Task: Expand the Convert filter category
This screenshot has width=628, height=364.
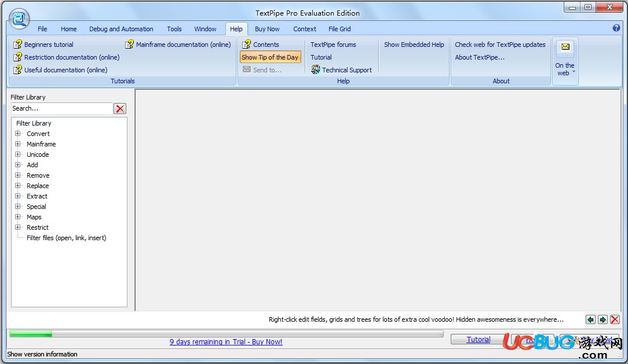Action: (x=17, y=134)
